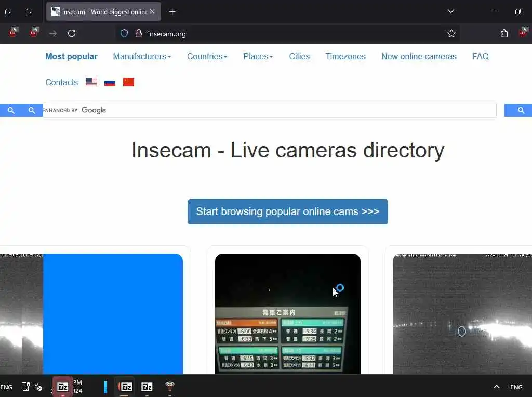Open uBlock icon right of extensions button
This screenshot has height=397, width=532.
coord(523,32)
